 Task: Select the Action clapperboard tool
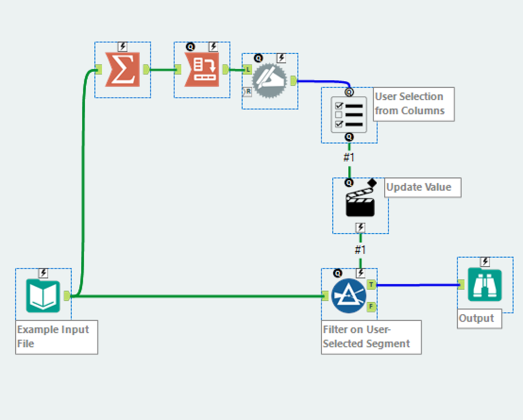pyautogui.click(x=360, y=203)
